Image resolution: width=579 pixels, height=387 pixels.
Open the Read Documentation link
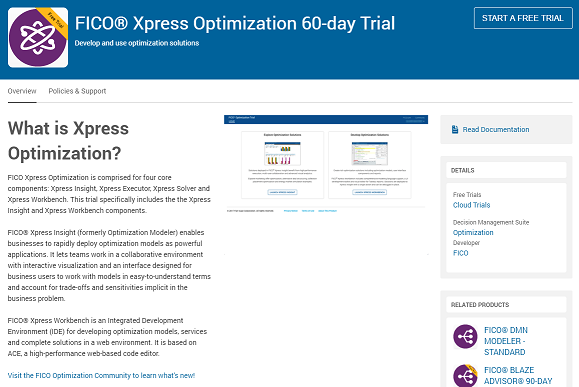(x=496, y=130)
